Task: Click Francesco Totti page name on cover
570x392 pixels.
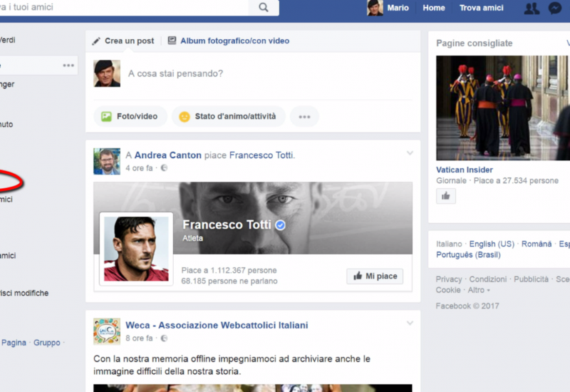Action: pyautogui.click(x=227, y=225)
